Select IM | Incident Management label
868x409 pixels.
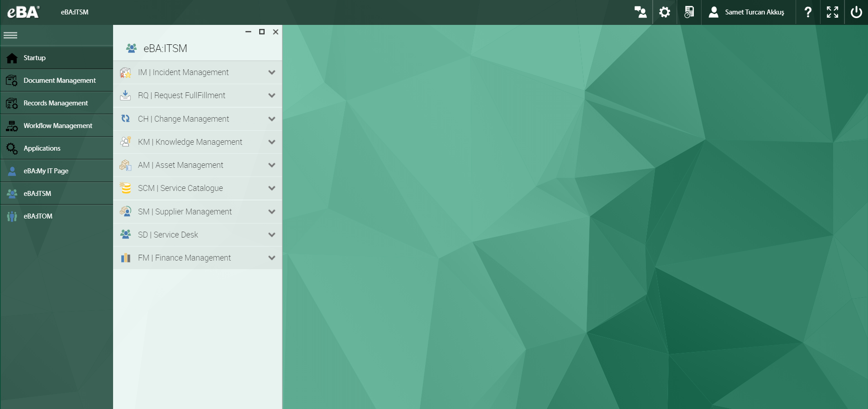point(183,72)
